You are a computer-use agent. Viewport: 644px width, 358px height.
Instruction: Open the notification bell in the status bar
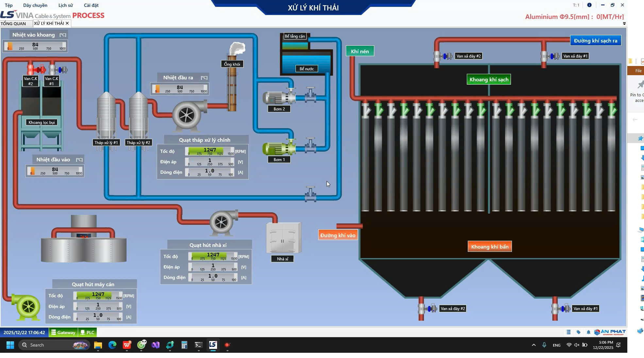589,332
